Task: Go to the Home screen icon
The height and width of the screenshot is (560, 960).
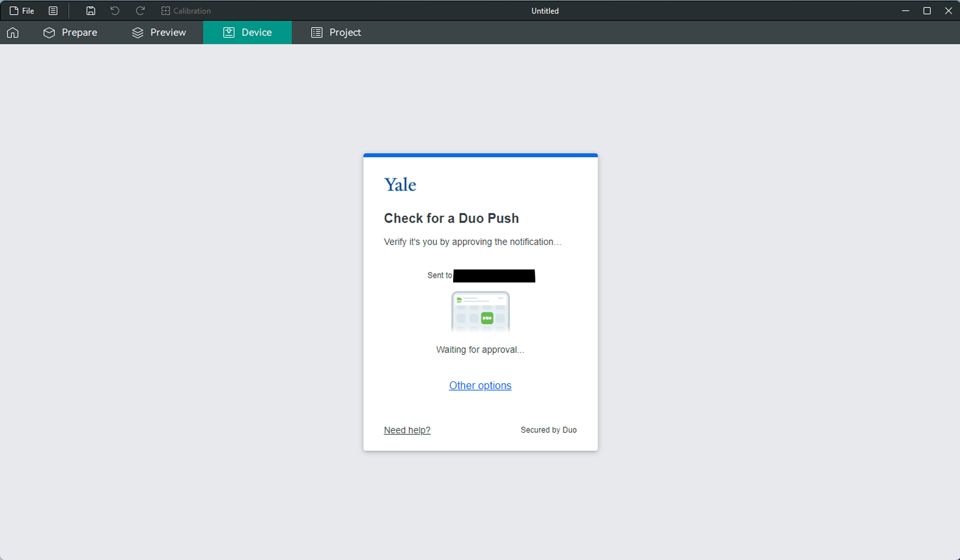Action: pos(12,32)
